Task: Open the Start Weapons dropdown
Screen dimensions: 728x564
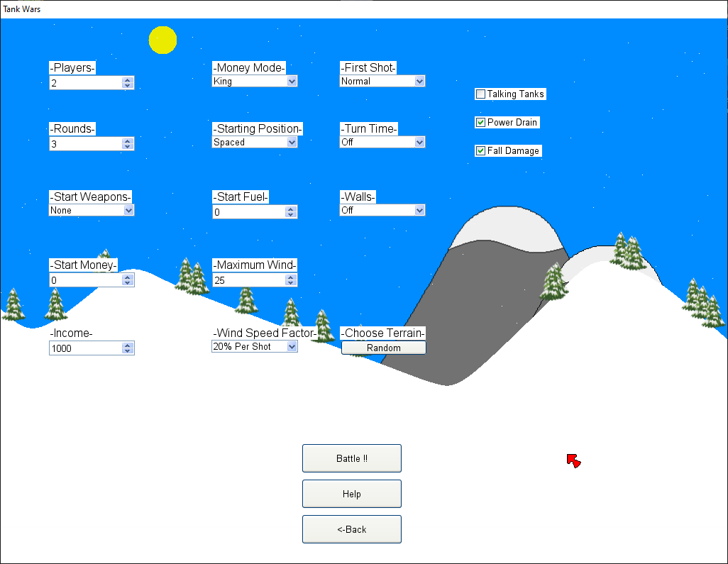Action: click(x=128, y=211)
